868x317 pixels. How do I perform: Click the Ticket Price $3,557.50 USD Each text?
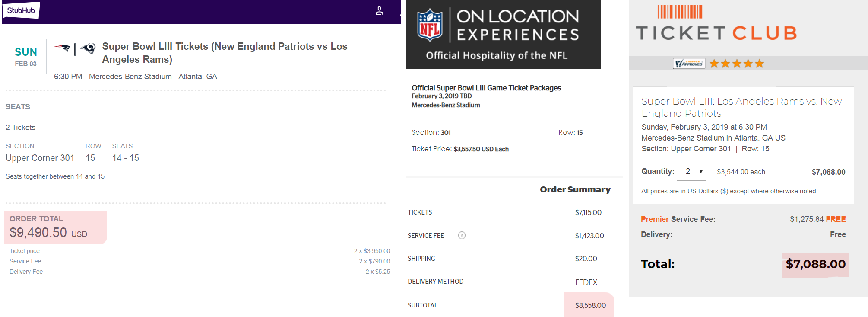point(460,149)
